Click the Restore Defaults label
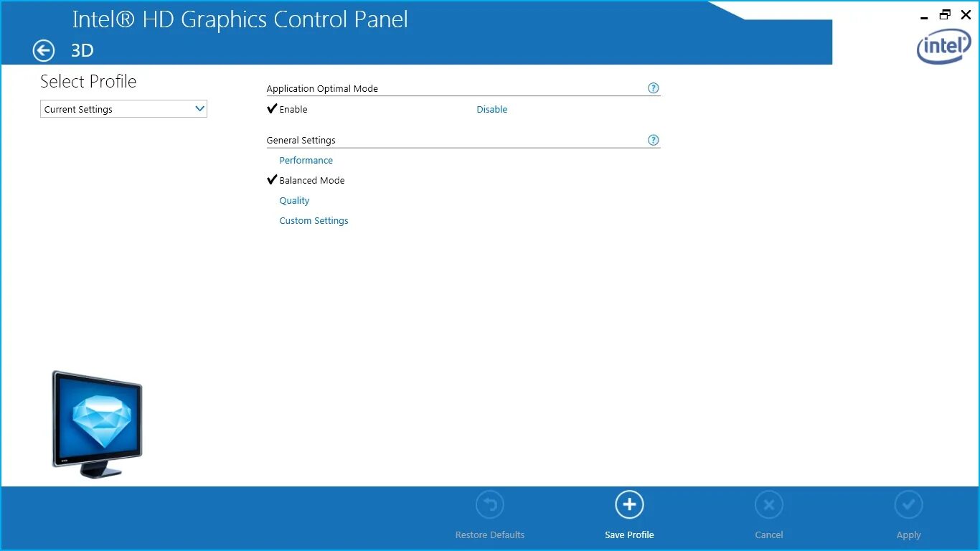 [x=490, y=535]
